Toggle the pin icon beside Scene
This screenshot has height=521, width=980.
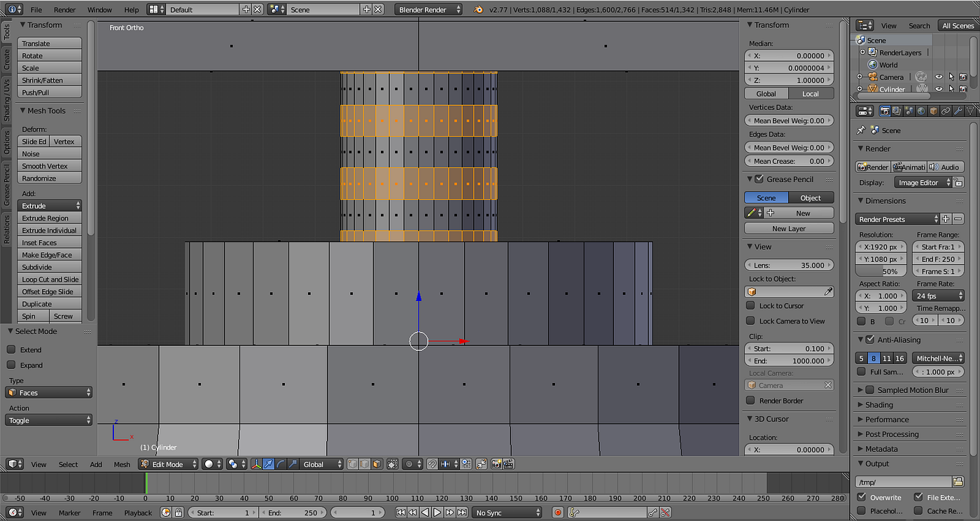click(x=861, y=130)
